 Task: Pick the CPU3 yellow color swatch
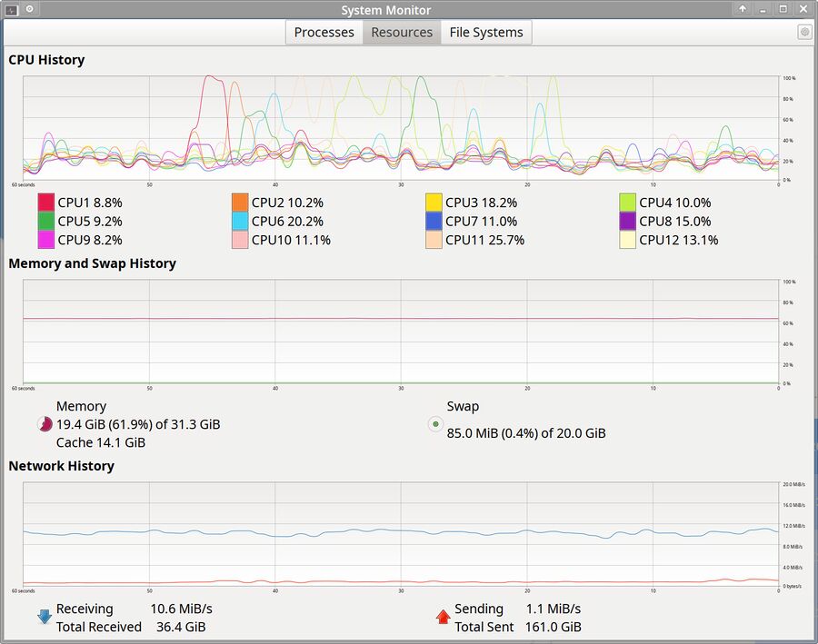click(434, 203)
